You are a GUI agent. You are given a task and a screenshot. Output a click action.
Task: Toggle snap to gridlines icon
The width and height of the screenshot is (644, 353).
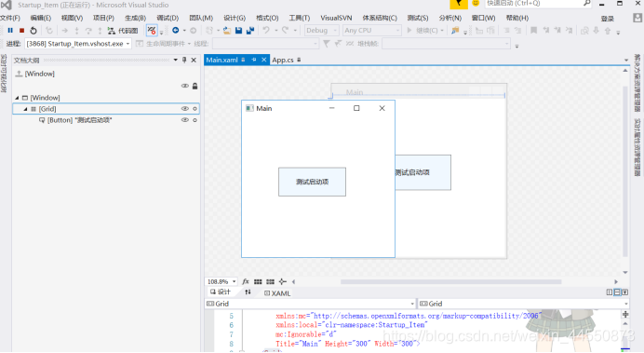click(270, 281)
